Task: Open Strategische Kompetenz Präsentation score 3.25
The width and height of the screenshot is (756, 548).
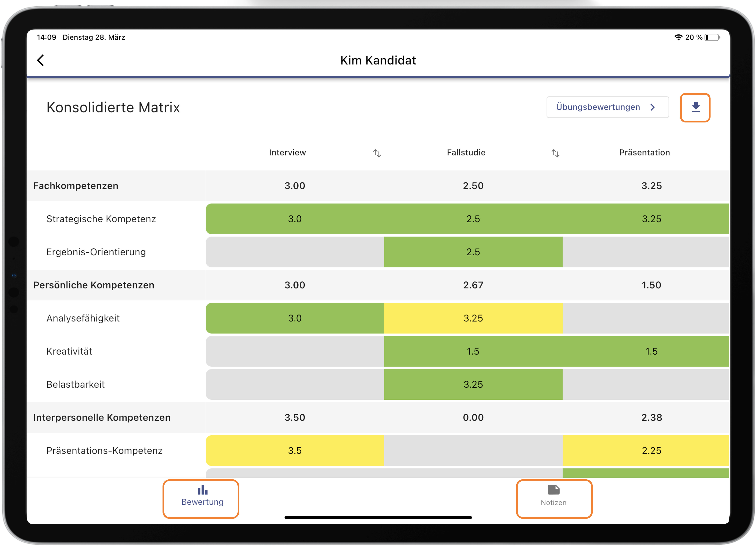Action: point(646,219)
